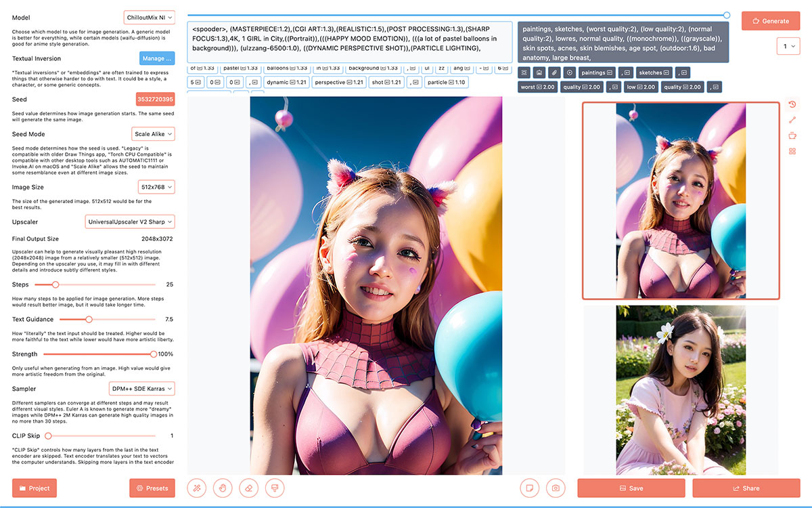Select the hand pan tool
Image resolution: width=812 pixels, height=508 pixels.
click(223, 488)
